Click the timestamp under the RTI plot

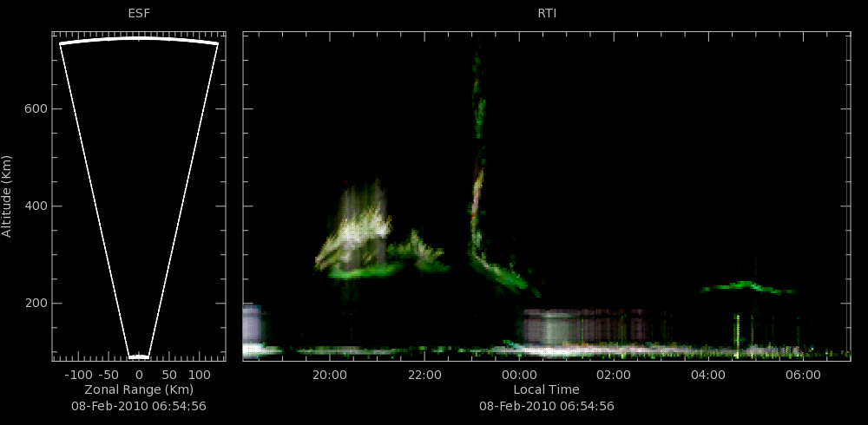[546, 406]
